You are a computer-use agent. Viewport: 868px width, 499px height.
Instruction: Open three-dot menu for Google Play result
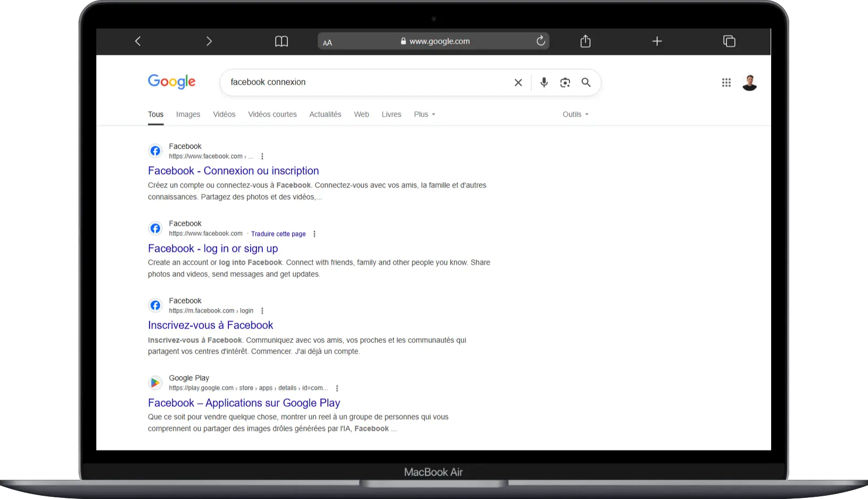tap(337, 388)
